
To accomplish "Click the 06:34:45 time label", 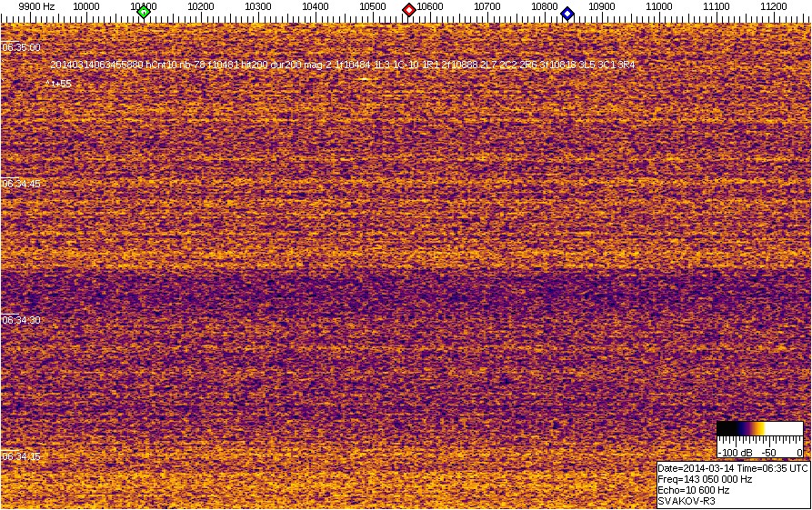I will [x=21, y=184].
